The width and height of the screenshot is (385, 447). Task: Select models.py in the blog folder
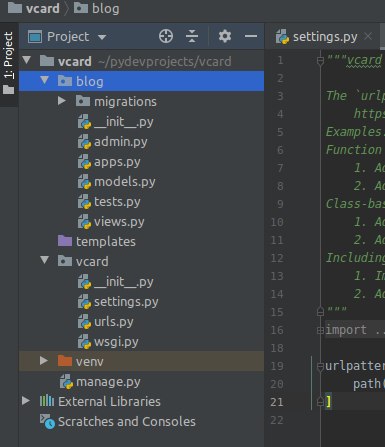117,182
